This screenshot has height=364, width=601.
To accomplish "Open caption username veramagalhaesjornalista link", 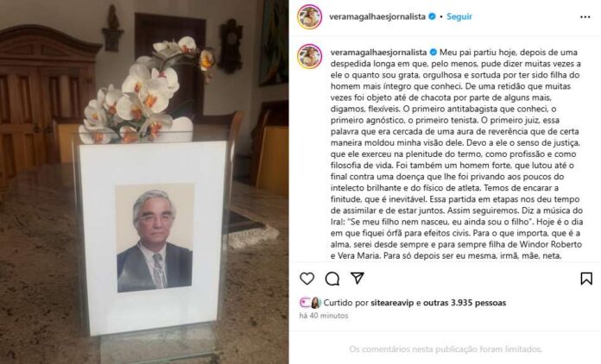I will [x=378, y=52].
